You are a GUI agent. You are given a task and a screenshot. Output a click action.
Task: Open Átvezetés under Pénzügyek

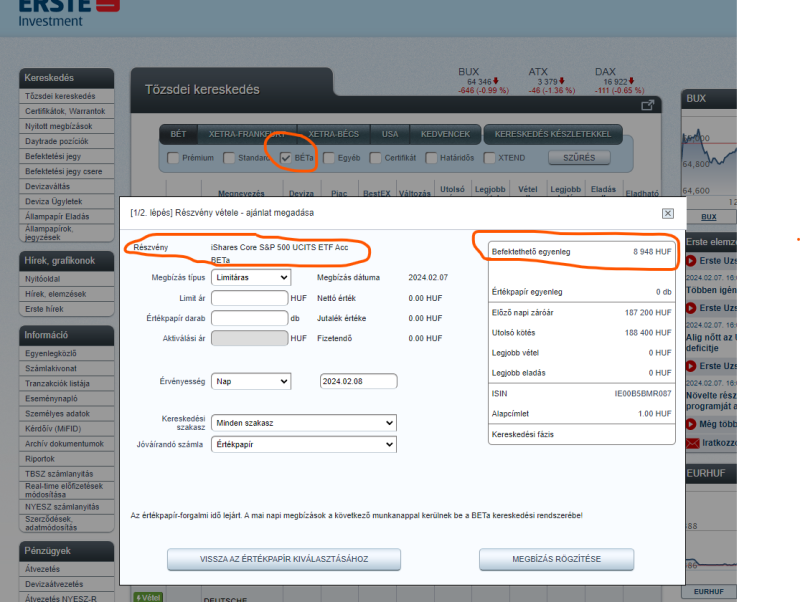click(66, 569)
